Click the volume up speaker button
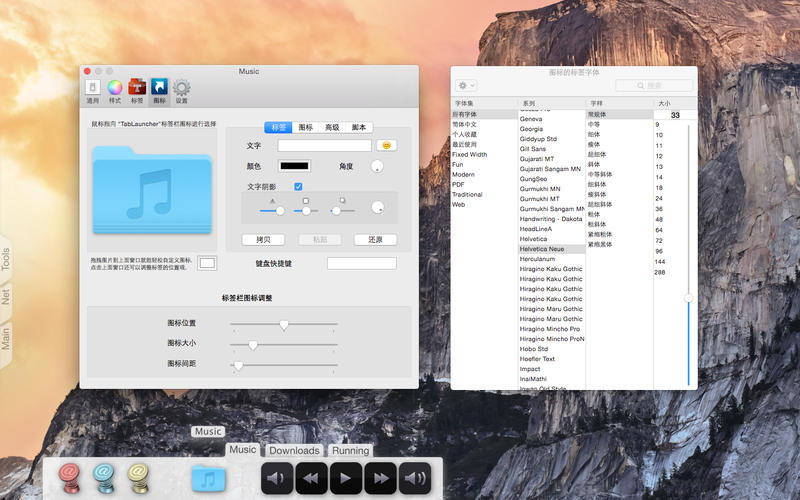Image resolution: width=800 pixels, height=500 pixels. (415, 478)
